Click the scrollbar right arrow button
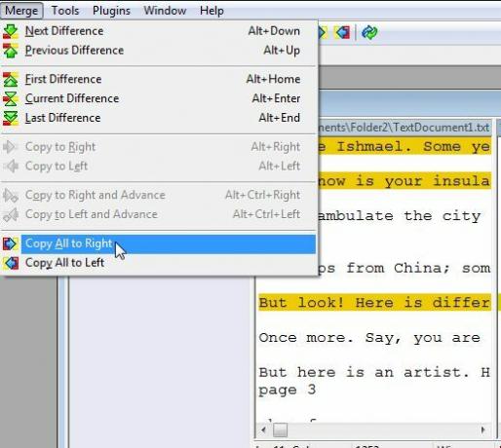The width and height of the screenshot is (501, 448). tap(483, 430)
